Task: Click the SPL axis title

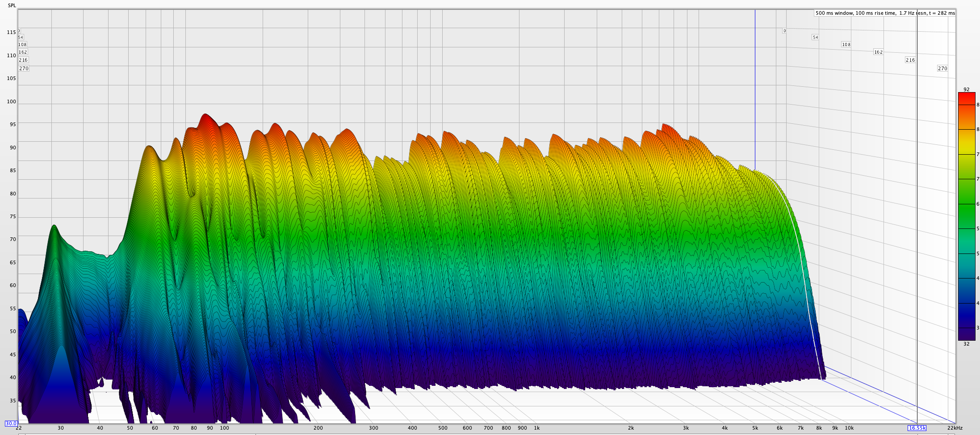Action: click(x=12, y=5)
